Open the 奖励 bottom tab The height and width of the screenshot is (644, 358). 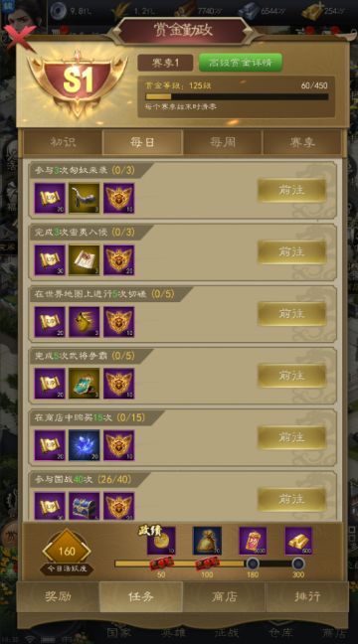[59, 596]
